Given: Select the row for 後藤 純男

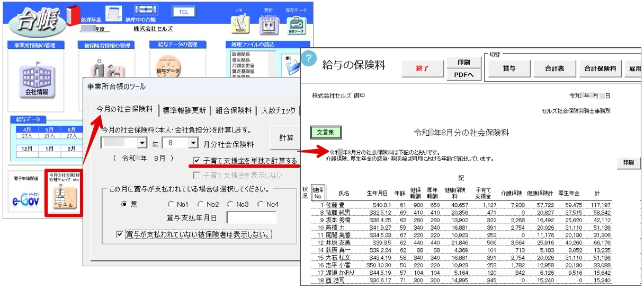Looking at the screenshot, I should pos(461,212).
